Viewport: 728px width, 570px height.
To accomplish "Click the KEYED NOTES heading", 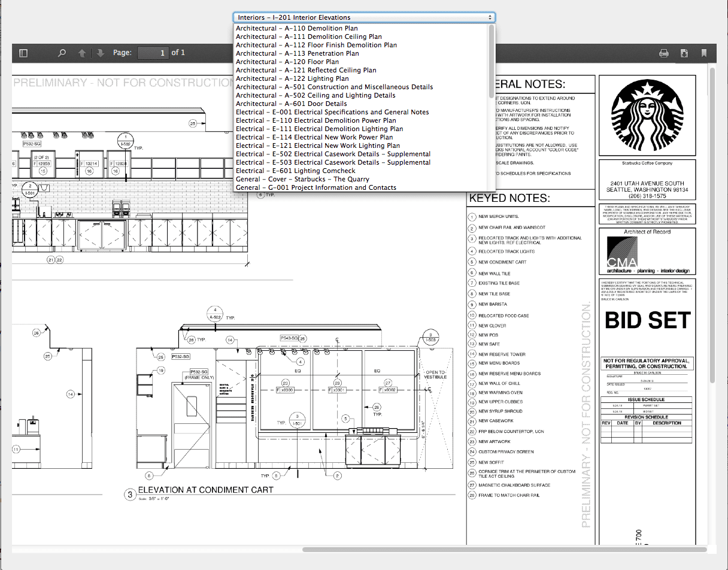I will click(509, 198).
